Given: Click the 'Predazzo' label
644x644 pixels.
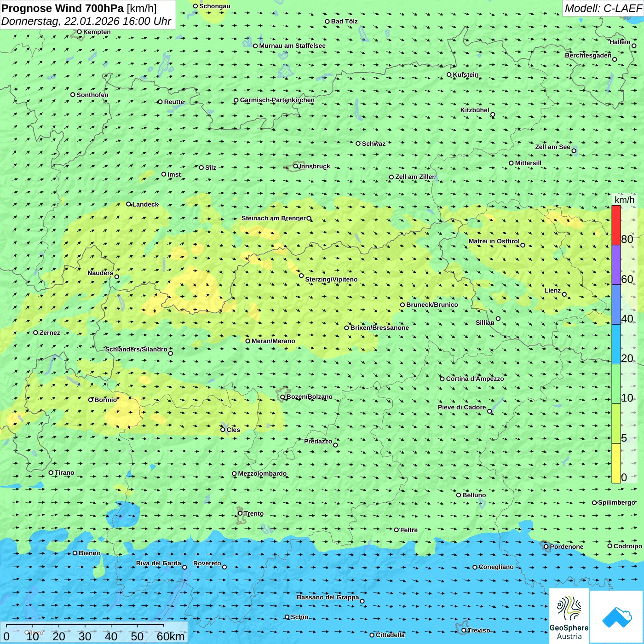Looking at the screenshot, I should click(318, 441).
